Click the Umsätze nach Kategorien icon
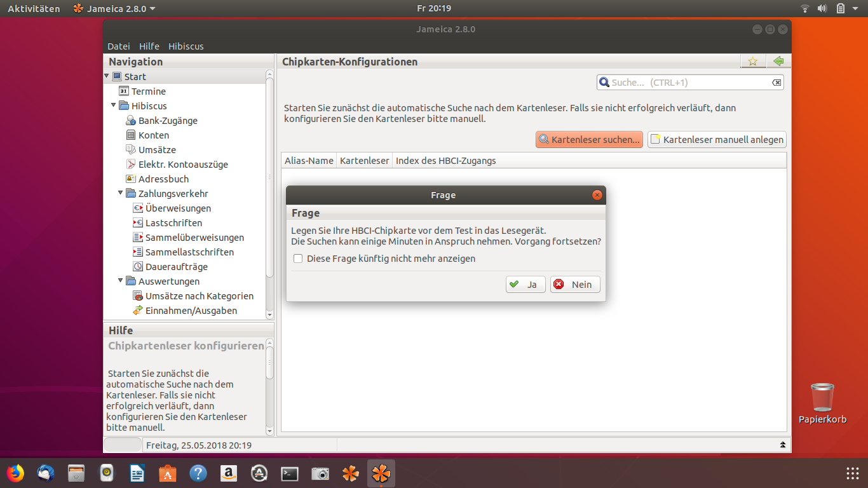The width and height of the screenshot is (868, 488). pos(138,296)
